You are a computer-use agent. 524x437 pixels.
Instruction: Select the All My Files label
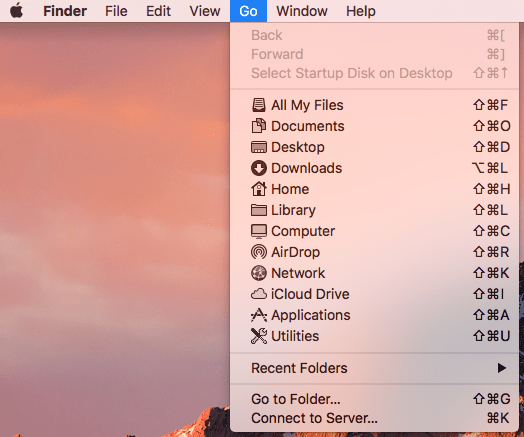pyautogui.click(x=307, y=106)
